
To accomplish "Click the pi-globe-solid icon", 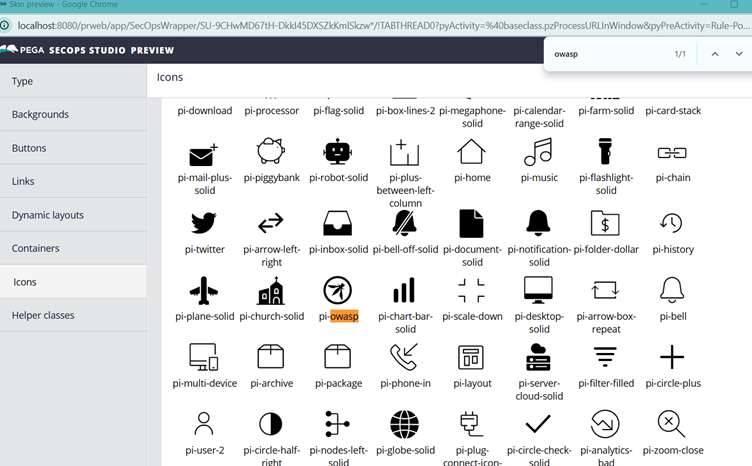I will pos(404,424).
